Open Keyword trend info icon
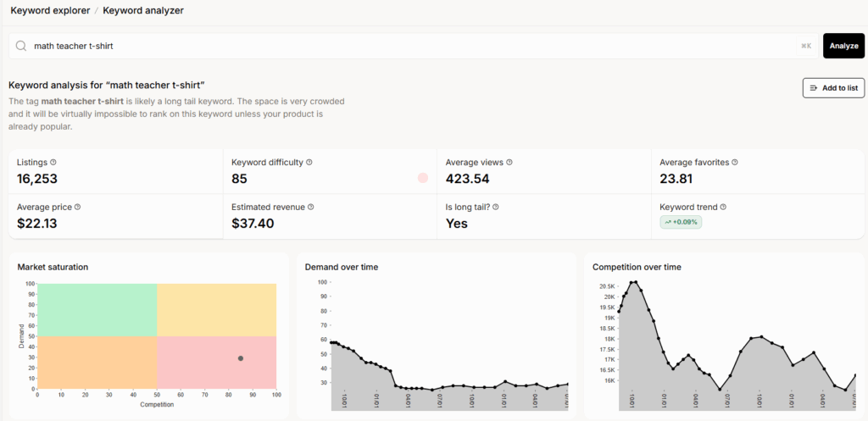The height and width of the screenshot is (421, 868). tap(724, 207)
